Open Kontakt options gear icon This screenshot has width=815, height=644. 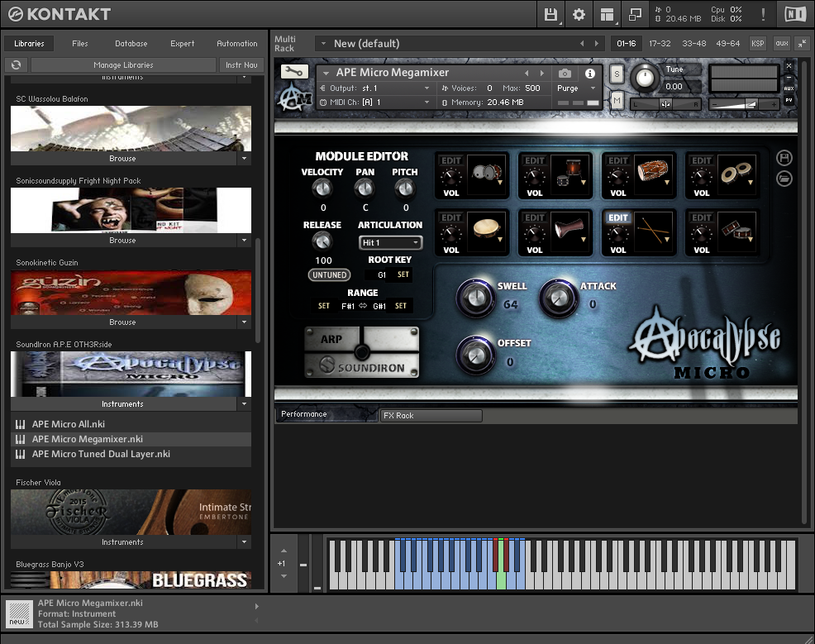[579, 15]
